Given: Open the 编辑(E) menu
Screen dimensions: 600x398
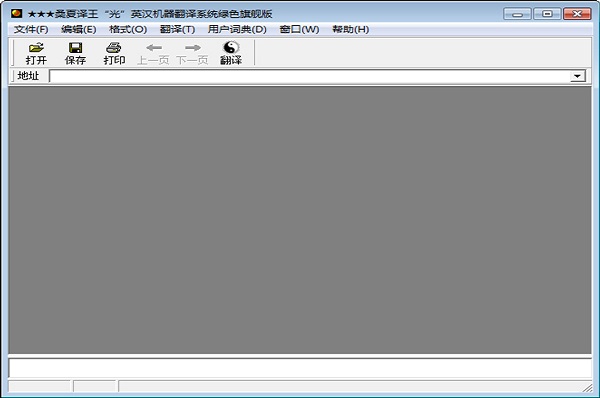Looking at the screenshot, I should point(78,29).
